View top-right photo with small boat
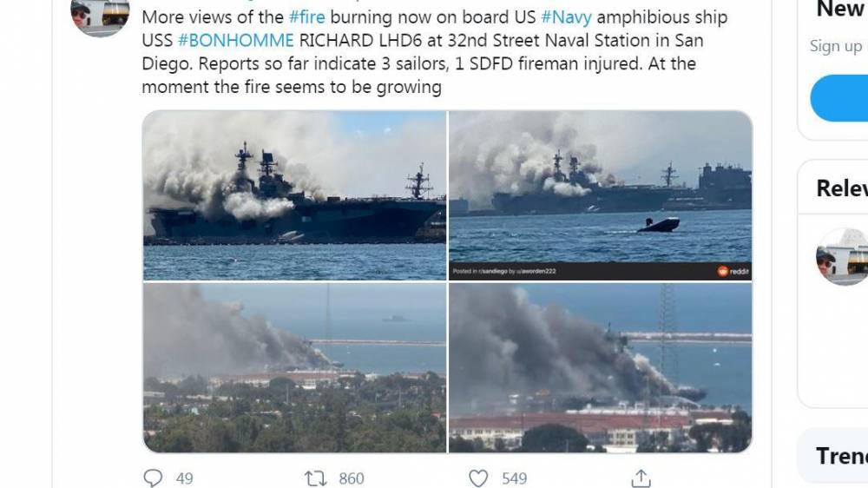Screen dimensions: 868x488 click(600, 195)
